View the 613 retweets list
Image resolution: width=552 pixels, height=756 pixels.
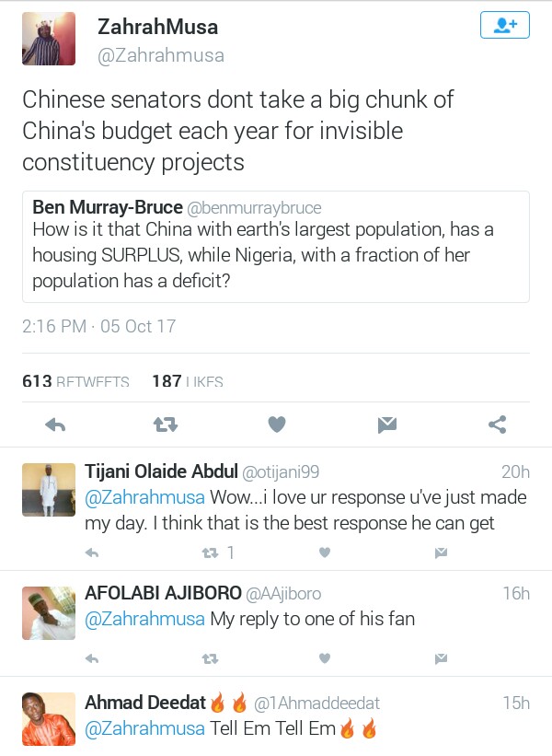pyautogui.click(x=75, y=381)
